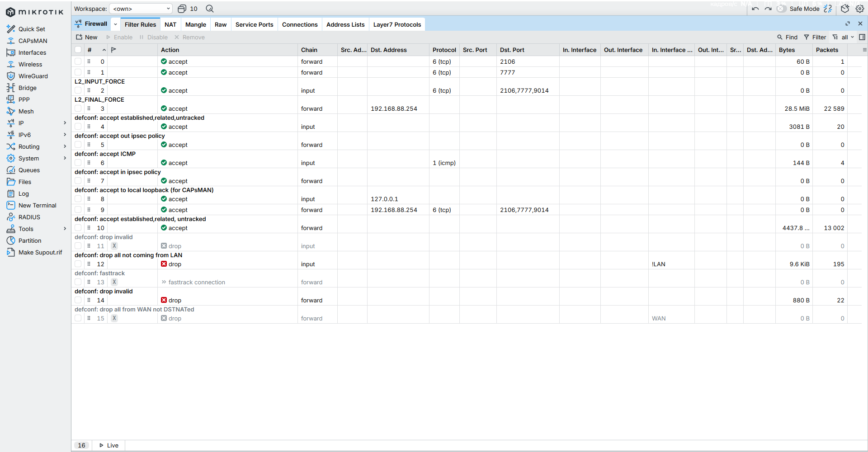Screen dimensions: 868x452
Task: Click the Filter button
Action: tap(815, 37)
